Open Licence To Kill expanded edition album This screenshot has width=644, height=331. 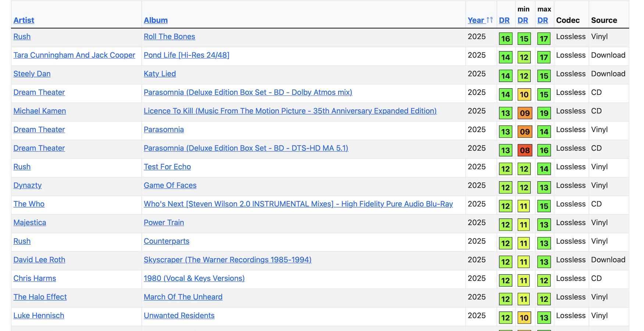click(x=290, y=111)
